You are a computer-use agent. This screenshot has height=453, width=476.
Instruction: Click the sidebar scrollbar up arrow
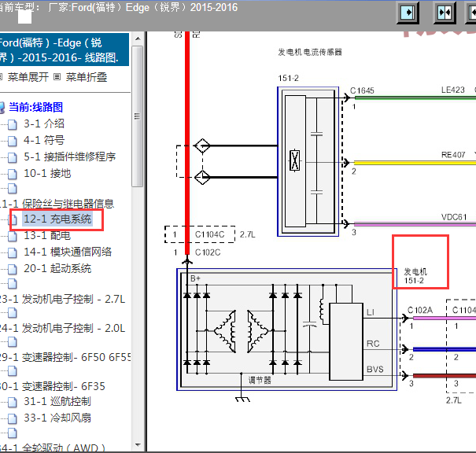138,39
